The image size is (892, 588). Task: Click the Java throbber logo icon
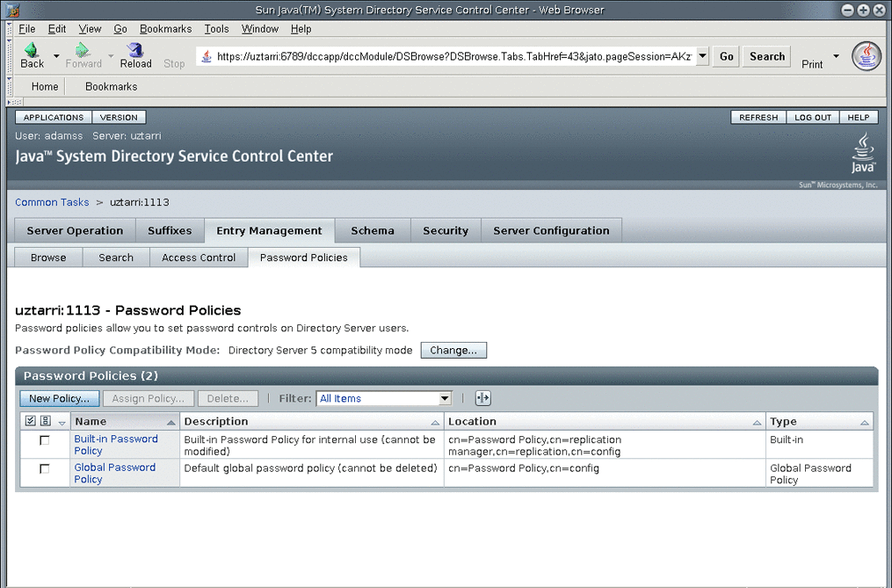[x=867, y=56]
